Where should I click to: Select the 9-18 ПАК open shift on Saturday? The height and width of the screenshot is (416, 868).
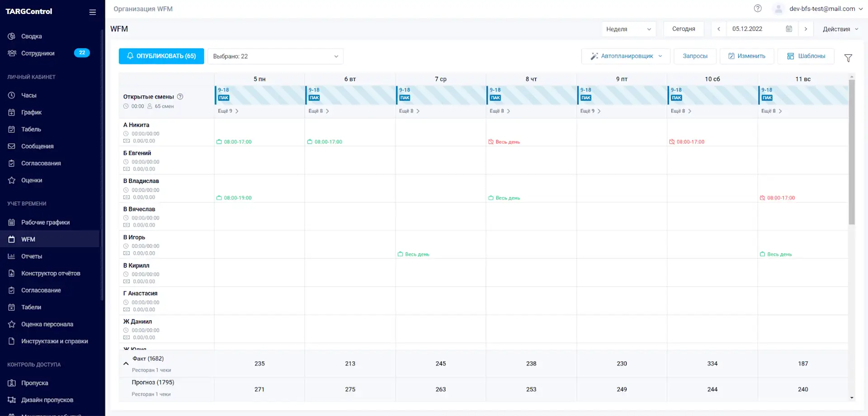(x=712, y=95)
